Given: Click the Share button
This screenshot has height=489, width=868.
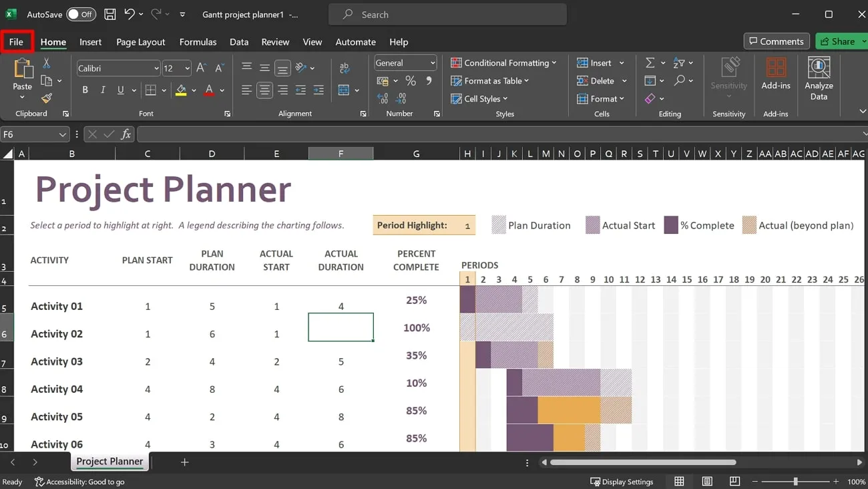Looking at the screenshot, I should point(840,41).
